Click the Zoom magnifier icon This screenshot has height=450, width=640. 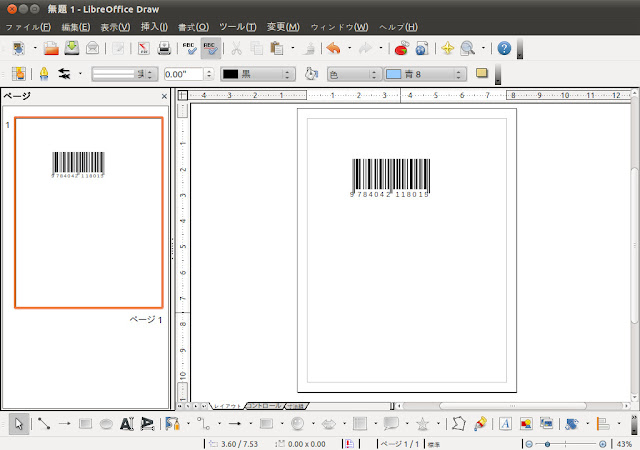pos(467,48)
